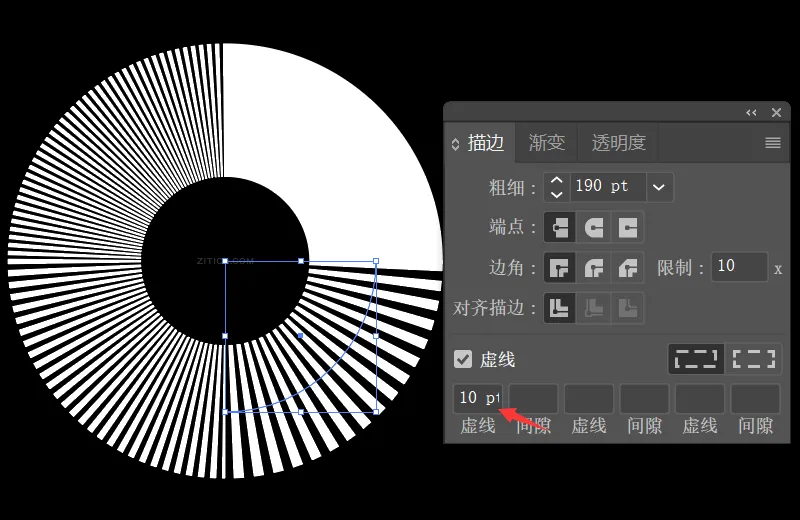Uncheck the 虚线 dashed line checkbox
This screenshot has height=520, width=800.
pos(463,359)
